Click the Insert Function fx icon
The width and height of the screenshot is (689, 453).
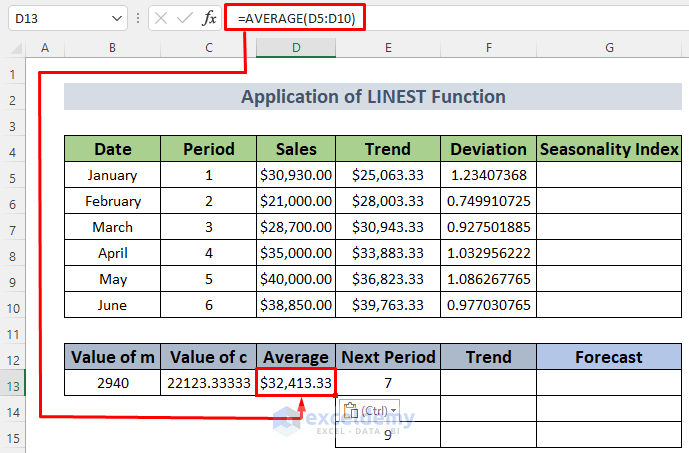(x=209, y=18)
